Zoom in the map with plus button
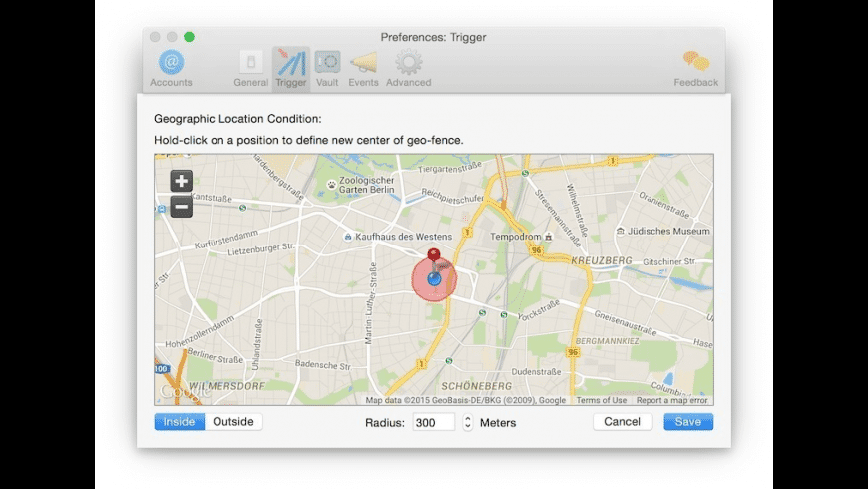Viewport: 868px width, 489px height. click(x=181, y=181)
